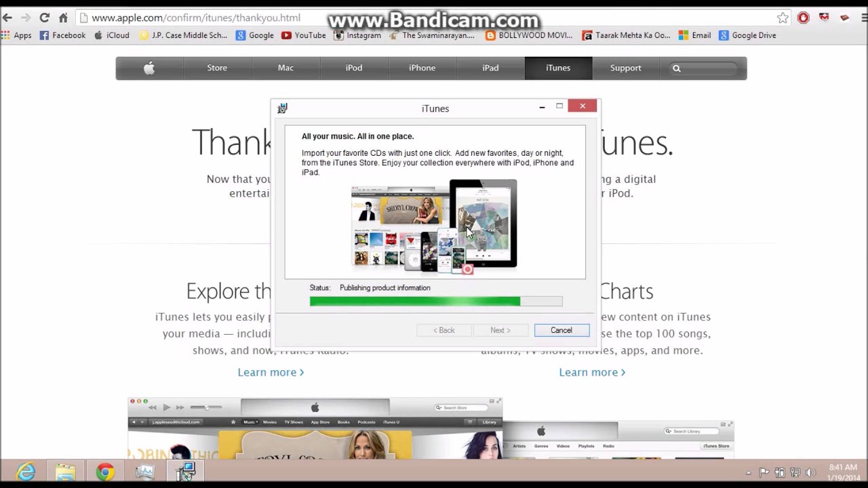Open the volume speaker icon in the tray
The image size is (868, 488).
(810, 472)
